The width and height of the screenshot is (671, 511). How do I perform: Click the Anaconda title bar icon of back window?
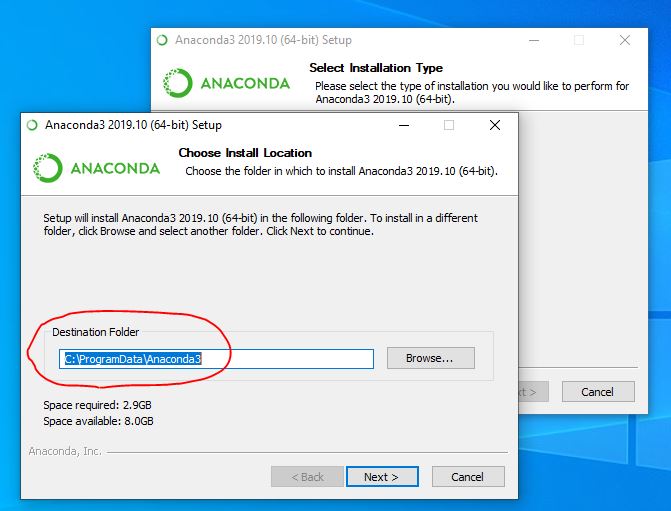click(162, 40)
